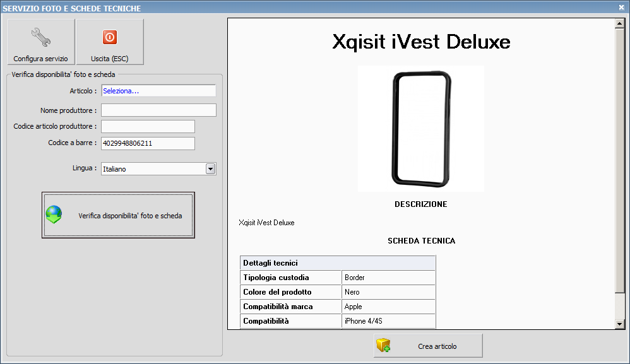Click the 'Apple' value cell

coord(388,306)
